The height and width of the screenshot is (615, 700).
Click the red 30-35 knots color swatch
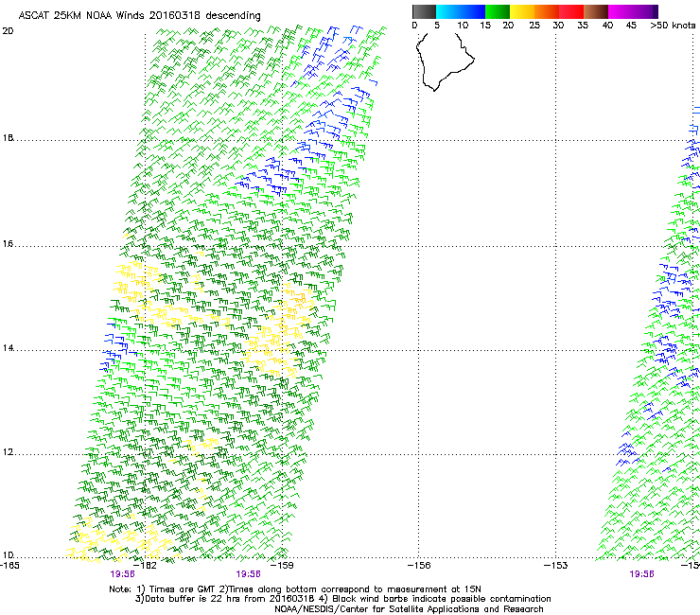[571, 11]
